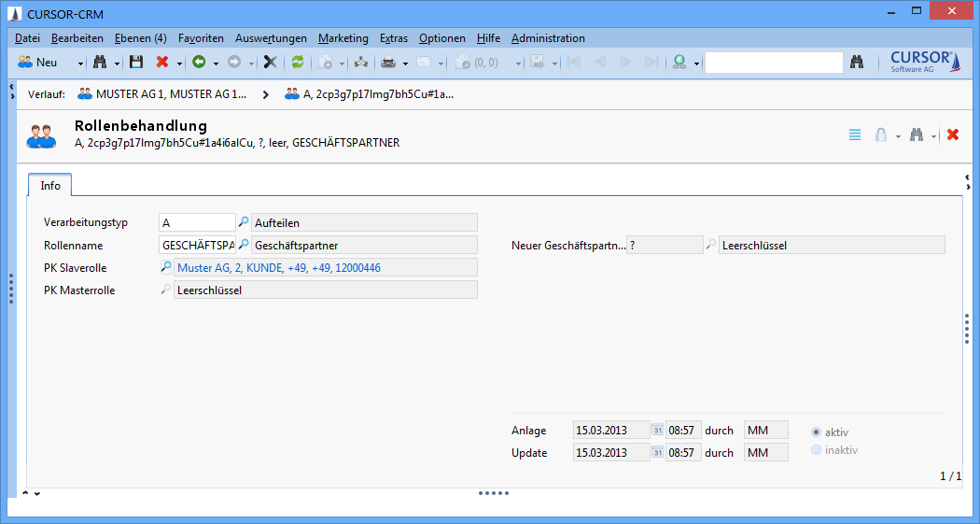
Task: Switch to the 'Info' tab
Action: click(x=50, y=186)
